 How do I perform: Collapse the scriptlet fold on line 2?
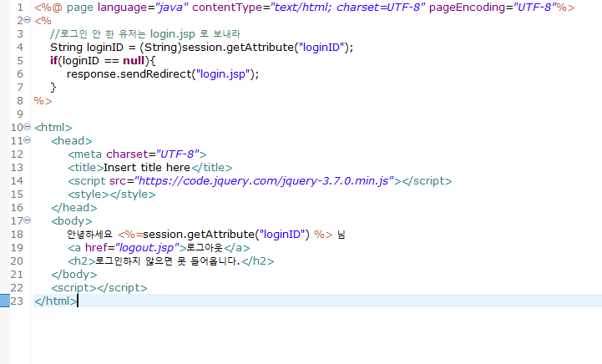tap(28, 19)
